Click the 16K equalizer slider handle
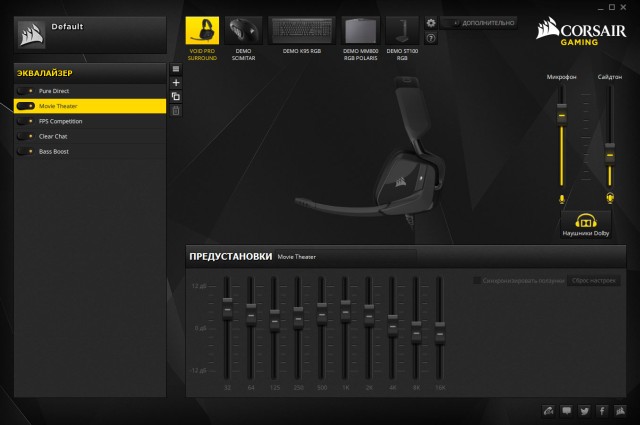 pyautogui.click(x=440, y=334)
